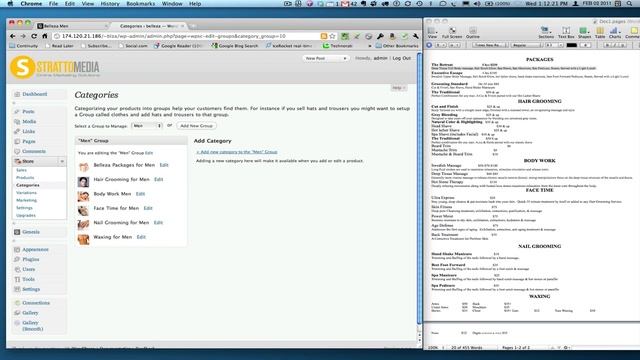Open Posts in WordPress sidebar
Screen dimensions: 640x360
[28, 111]
